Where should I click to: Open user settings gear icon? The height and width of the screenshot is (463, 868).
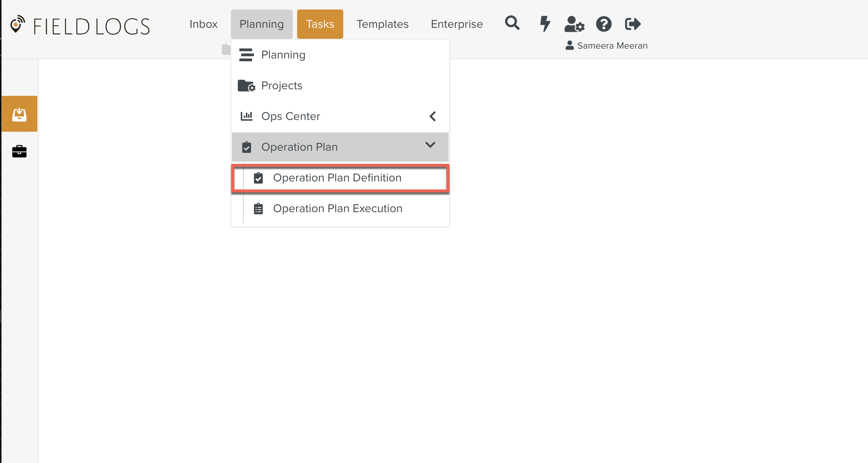[x=574, y=24]
